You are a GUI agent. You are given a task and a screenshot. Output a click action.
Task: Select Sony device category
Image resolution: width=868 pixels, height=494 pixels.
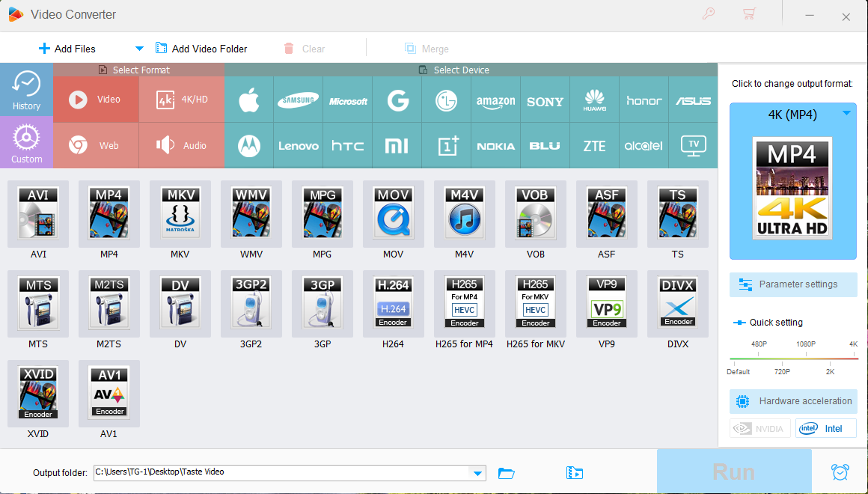point(545,100)
